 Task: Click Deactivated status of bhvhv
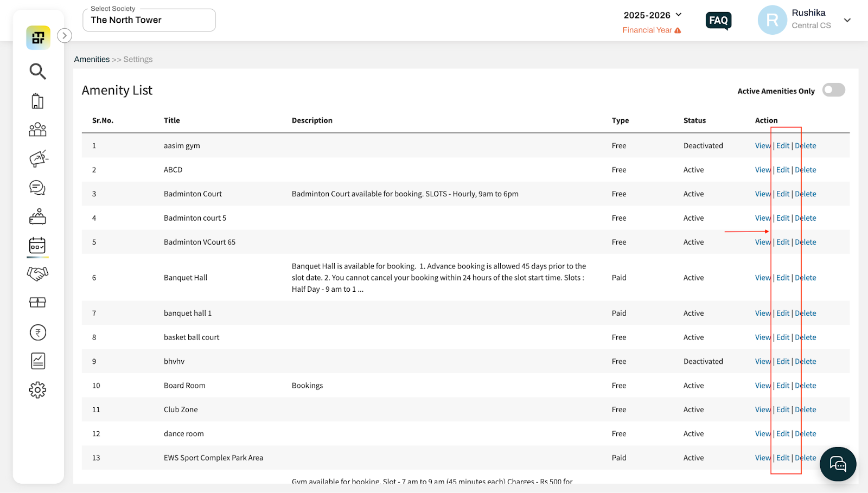[x=703, y=361]
